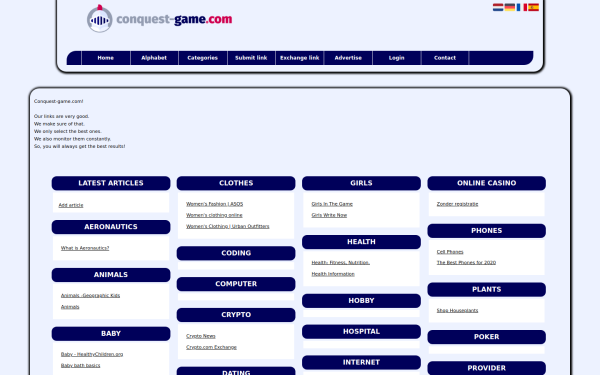Open the Hospital category header
This screenshot has height=375, width=600.
[361, 331]
